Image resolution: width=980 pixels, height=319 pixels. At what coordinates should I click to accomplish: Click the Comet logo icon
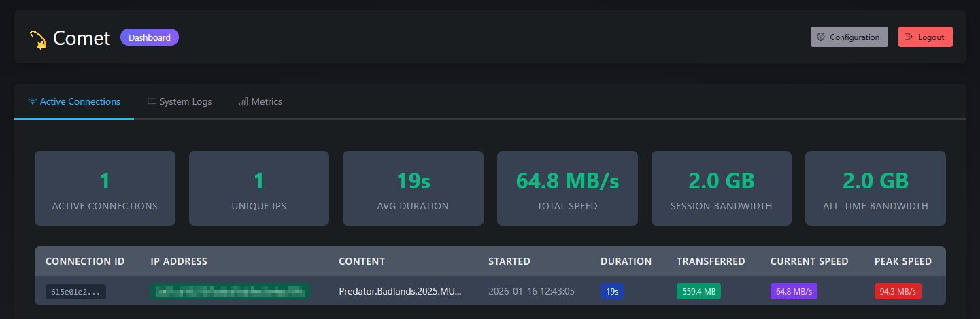click(37, 39)
